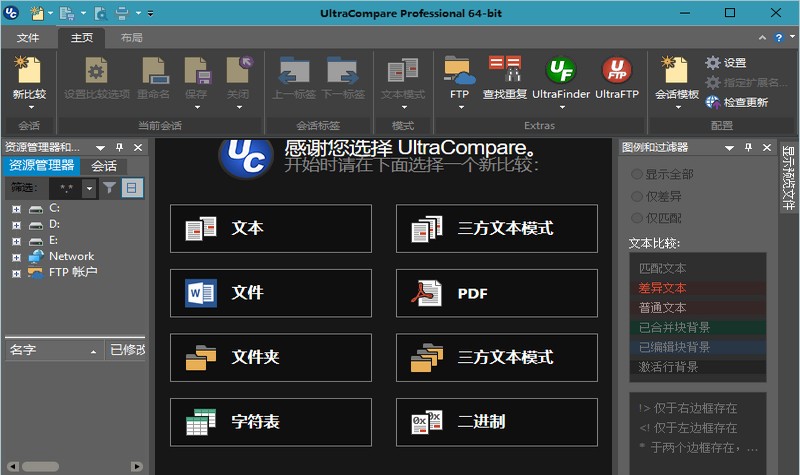Close the 资源管理器 panel

pyautogui.click(x=138, y=147)
